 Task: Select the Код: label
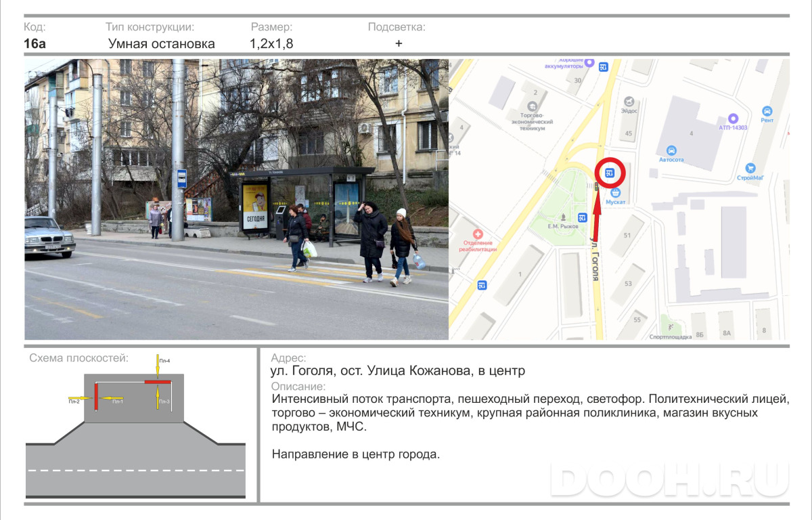coord(35,27)
